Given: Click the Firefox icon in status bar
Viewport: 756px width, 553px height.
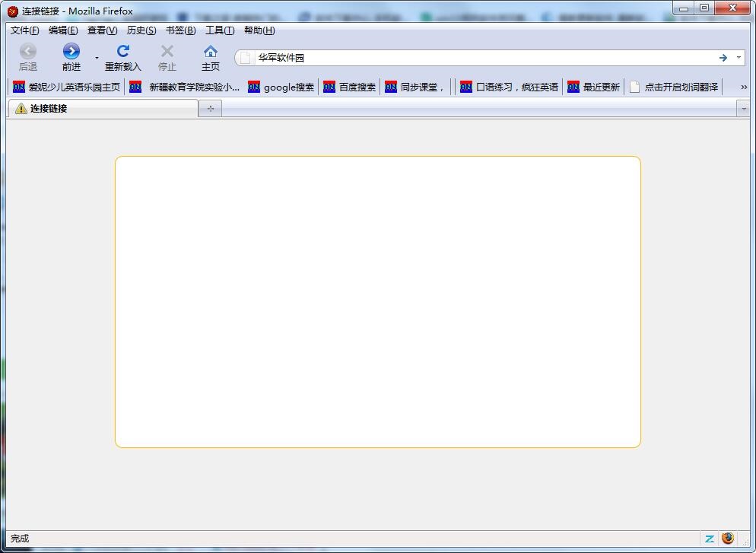Looking at the screenshot, I should pos(728,539).
